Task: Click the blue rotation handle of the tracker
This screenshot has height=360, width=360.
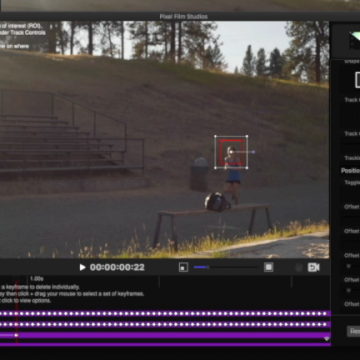Action: point(254,152)
